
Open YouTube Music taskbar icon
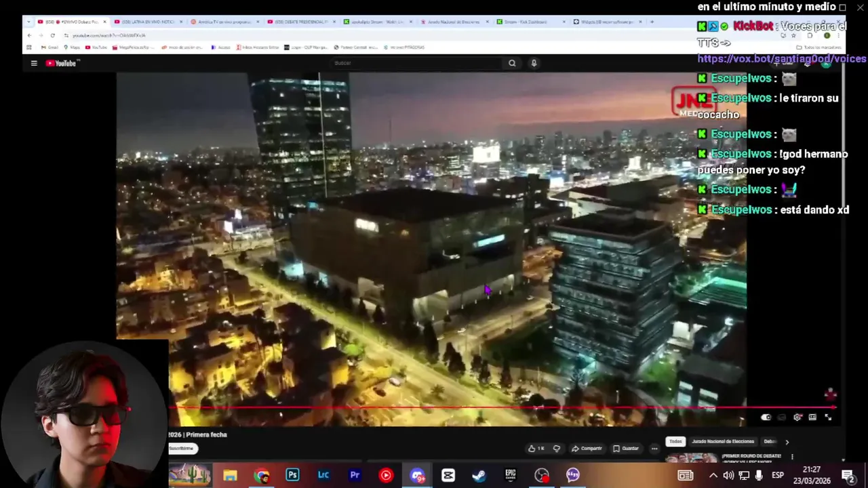point(386,475)
